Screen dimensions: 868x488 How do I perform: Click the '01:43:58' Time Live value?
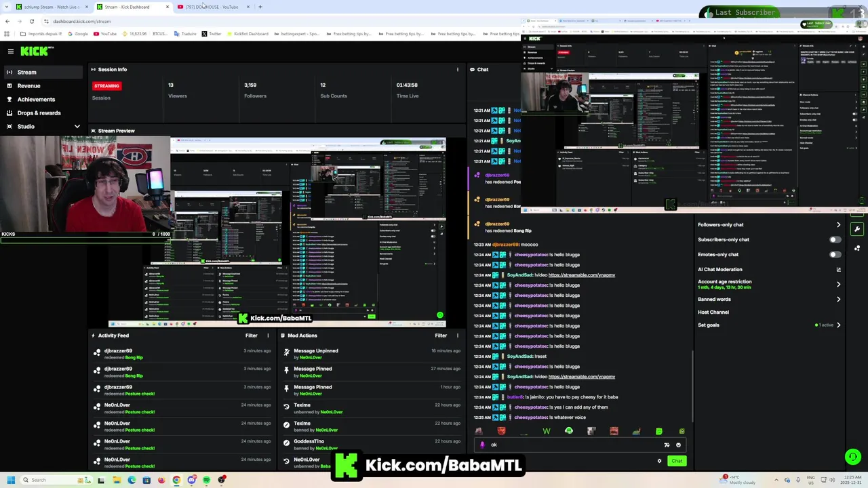pyautogui.click(x=407, y=85)
